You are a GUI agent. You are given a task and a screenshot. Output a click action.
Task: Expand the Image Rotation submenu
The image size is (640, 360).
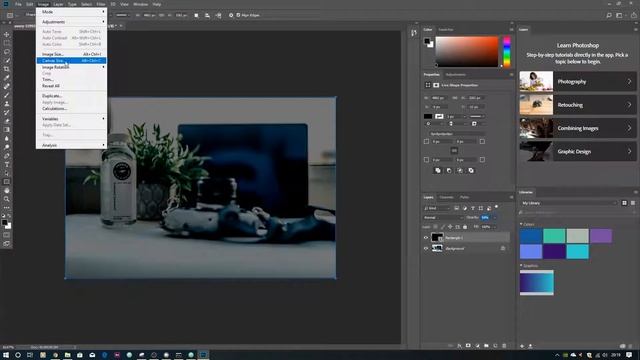click(71, 67)
